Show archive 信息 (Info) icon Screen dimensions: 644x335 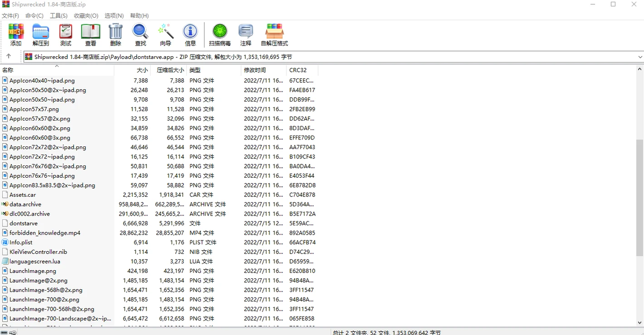tap(190, 35)
